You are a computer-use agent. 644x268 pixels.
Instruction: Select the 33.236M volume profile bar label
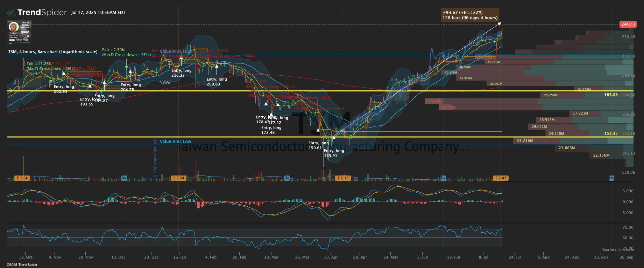(x=525, y=141)
